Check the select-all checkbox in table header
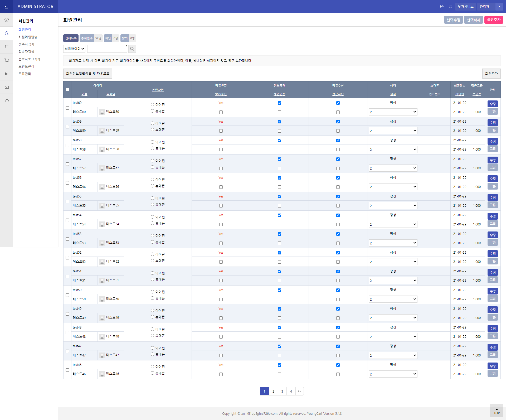The width and height of the screenshot is (506, 420). click(x=67, y=90)
